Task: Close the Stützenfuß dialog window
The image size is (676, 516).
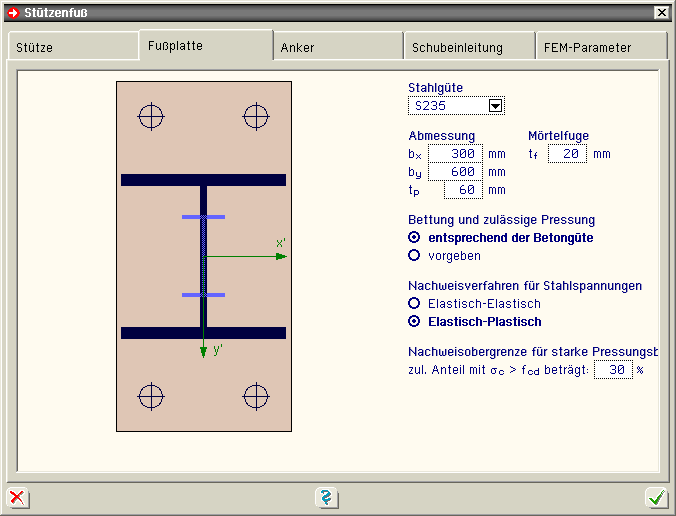Action: (x=661, y=12)
